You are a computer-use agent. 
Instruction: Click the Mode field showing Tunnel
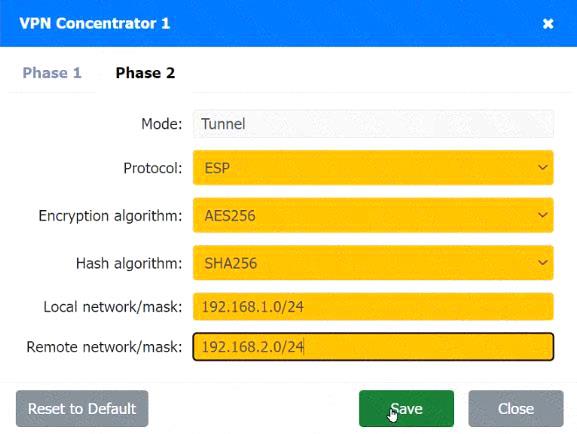[x=373, y=124]
